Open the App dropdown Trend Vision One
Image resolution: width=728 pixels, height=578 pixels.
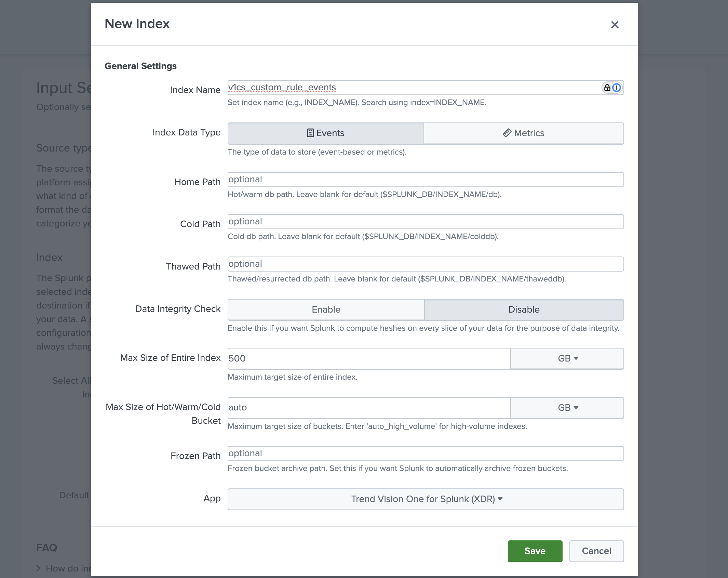point(426,499)
